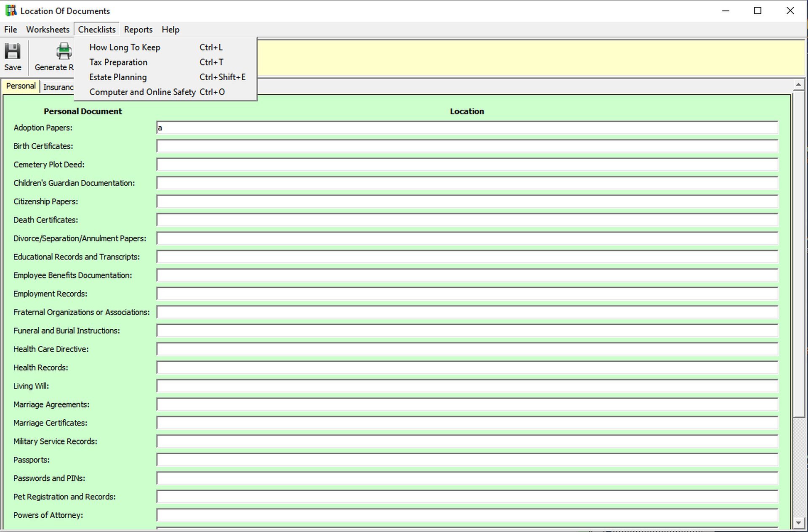Screen dimensions: 808x532
Task: Click the Employee Benefits Documentation field
Action: (467, 275)
